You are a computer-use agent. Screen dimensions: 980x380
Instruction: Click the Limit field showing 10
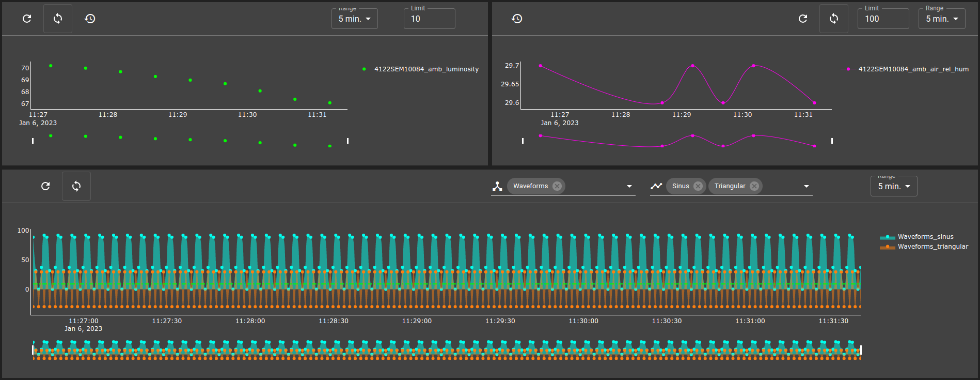(x=430, y=19)
